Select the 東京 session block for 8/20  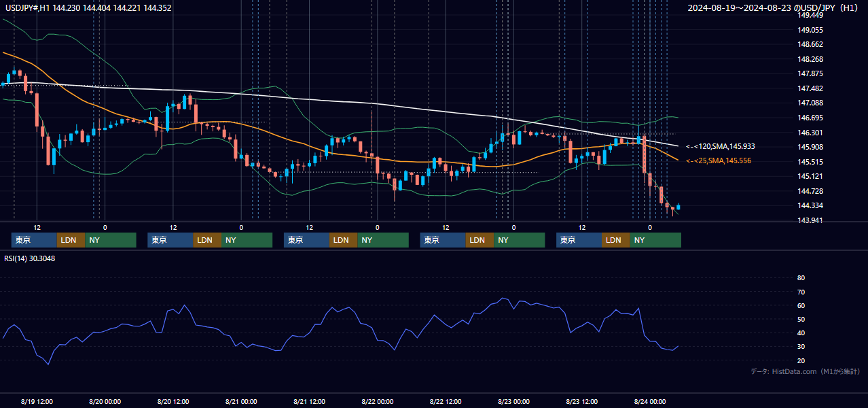170,240
